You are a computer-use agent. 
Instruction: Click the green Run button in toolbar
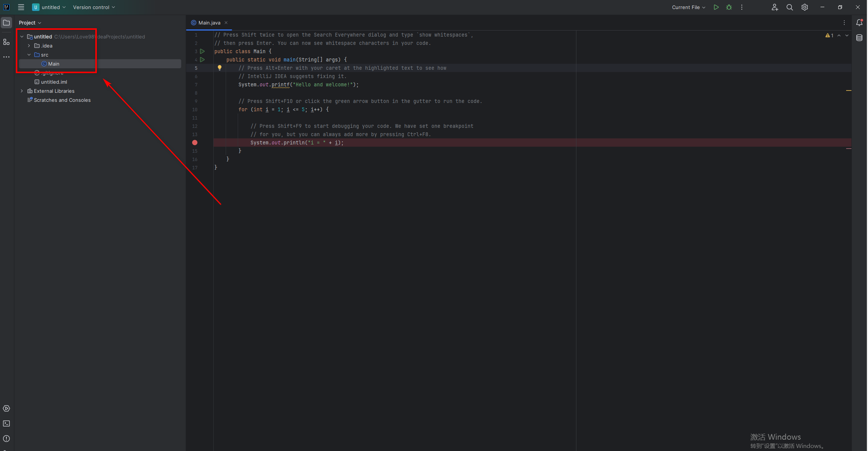716,7
